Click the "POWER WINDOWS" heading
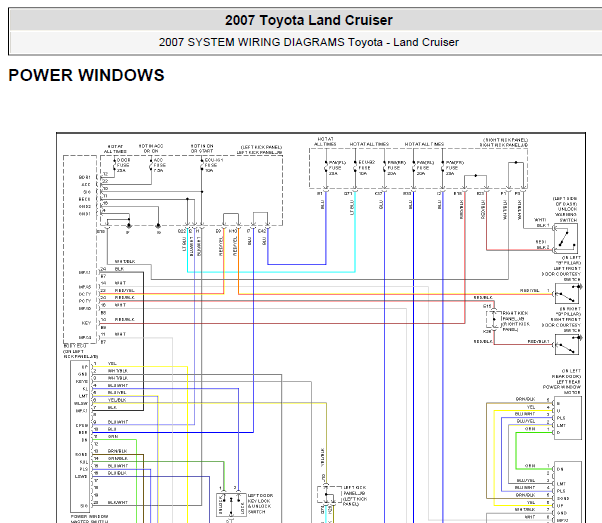This screenshot has width=602, height=523. (86, 75)
